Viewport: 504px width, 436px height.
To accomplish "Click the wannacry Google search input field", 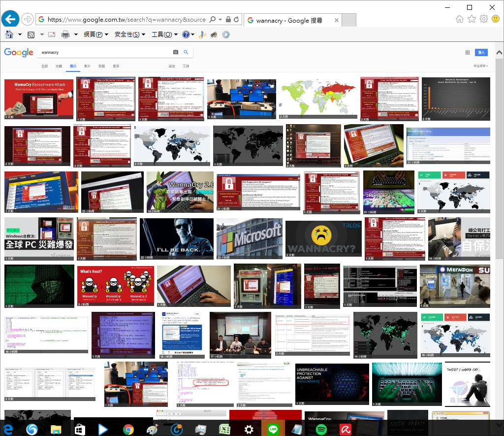I will (106, 52).
